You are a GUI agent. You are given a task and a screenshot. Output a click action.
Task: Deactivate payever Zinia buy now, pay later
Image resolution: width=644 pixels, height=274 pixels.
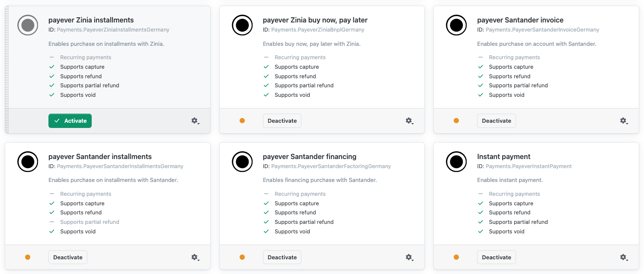click(282, 121)
